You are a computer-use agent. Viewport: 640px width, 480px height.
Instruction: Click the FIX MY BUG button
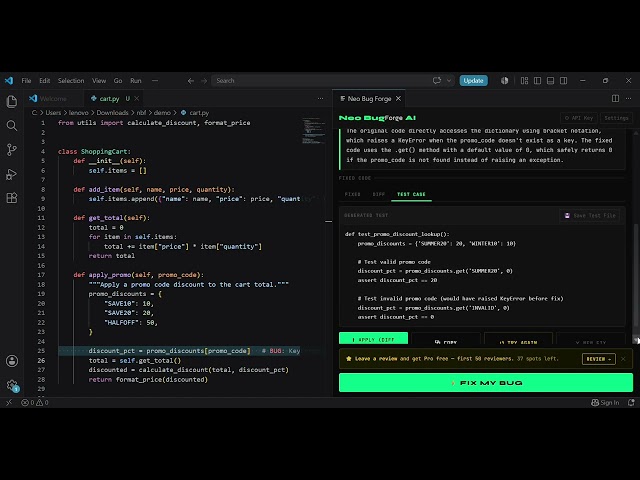click(x=486, y=383)
